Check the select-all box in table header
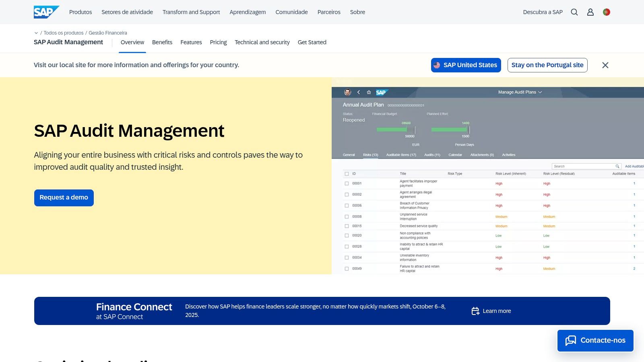Viewport: 644px width, 362px height. [347, 174]
